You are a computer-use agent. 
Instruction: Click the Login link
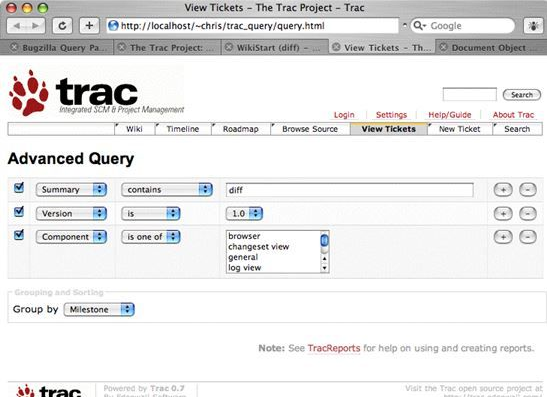point(344,115)
